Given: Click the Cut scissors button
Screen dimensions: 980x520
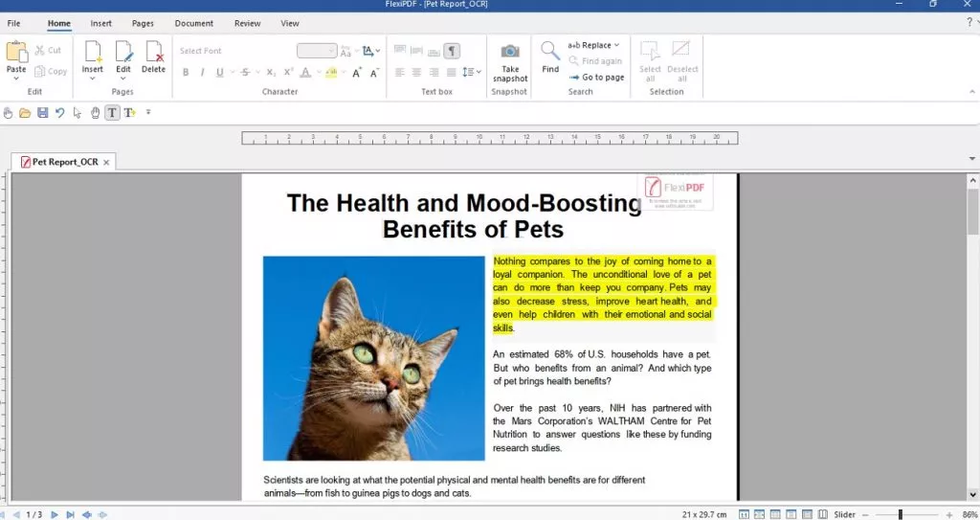Looking at the screenshot, I should (x=48, y=50).
